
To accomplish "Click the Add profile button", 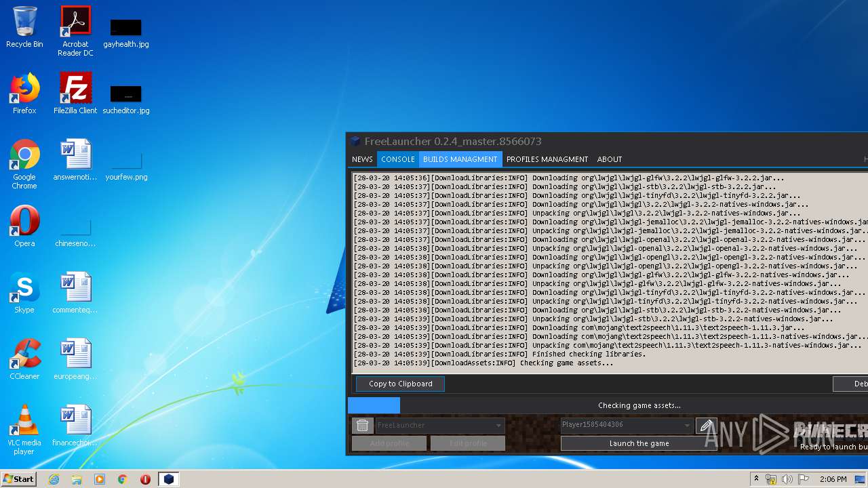I will coord(389,443).
